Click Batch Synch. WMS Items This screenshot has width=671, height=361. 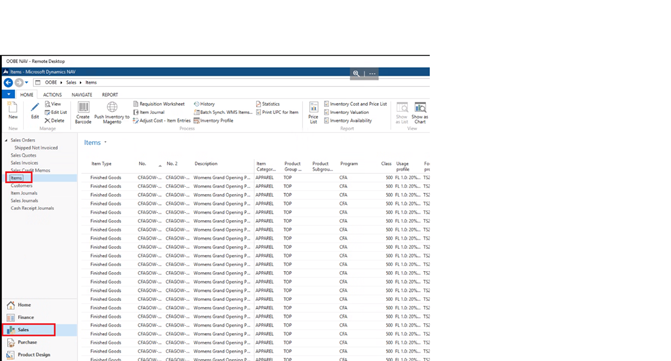(x=223, y=112)
